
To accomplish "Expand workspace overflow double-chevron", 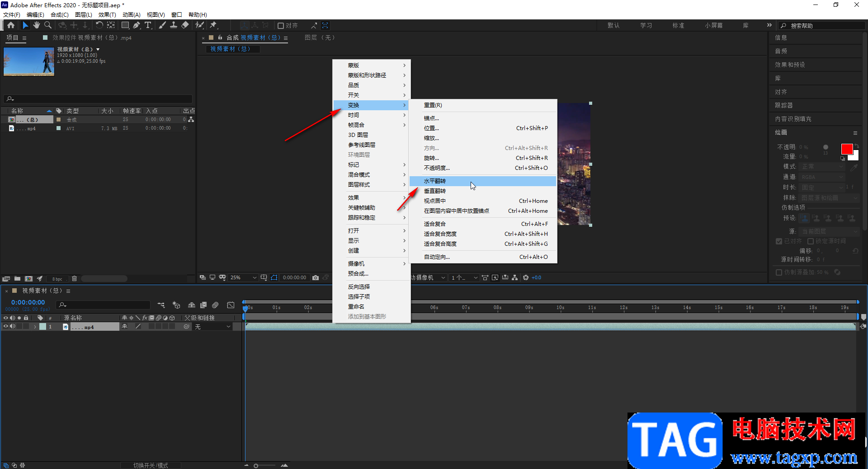I will point(769,25).
